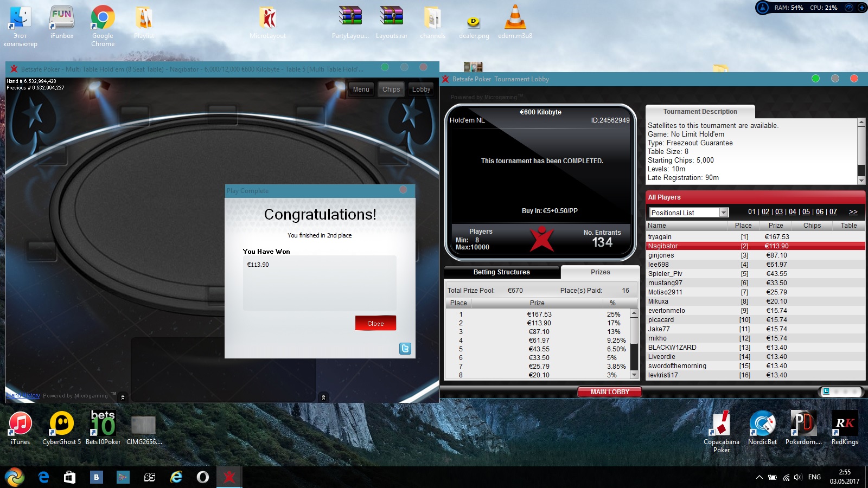Open Google Chrome desktop shortcut
Screen dimensions: 868x488
point(103,25)
